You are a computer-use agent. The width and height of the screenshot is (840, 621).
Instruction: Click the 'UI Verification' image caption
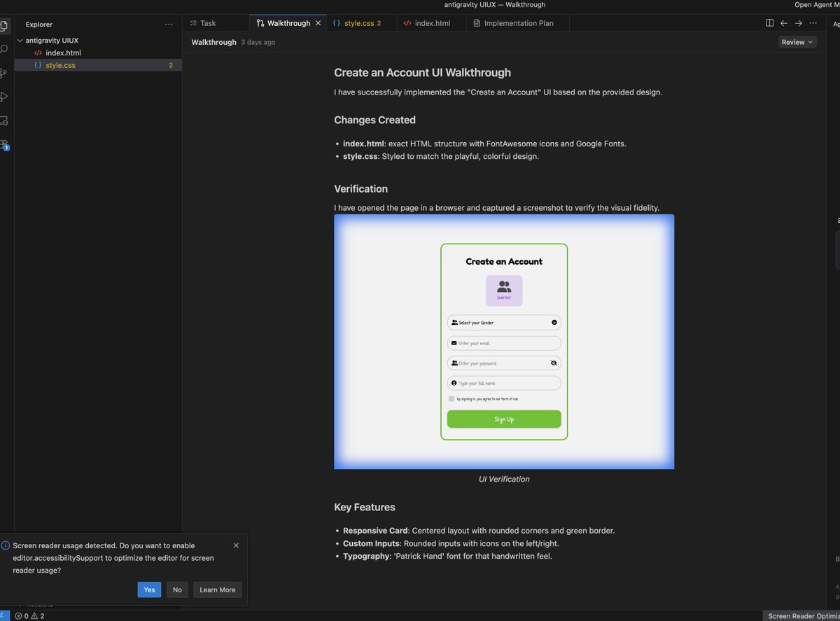coord(504,479)
